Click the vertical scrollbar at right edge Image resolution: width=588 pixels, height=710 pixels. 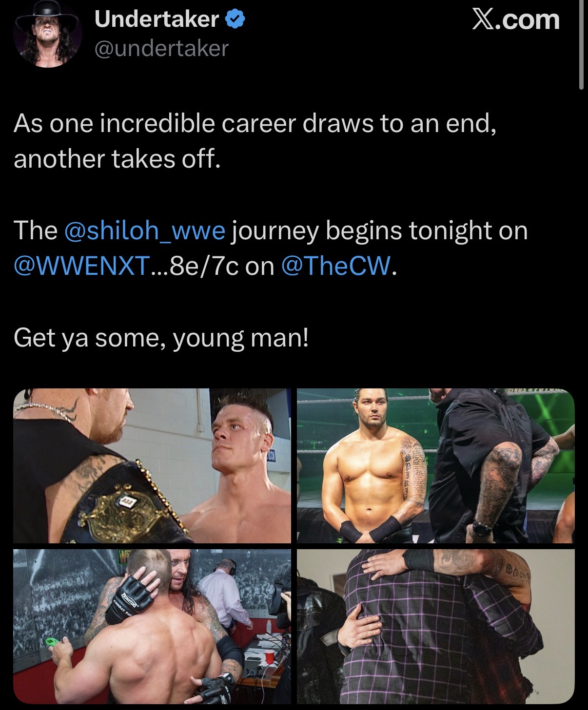581,45
